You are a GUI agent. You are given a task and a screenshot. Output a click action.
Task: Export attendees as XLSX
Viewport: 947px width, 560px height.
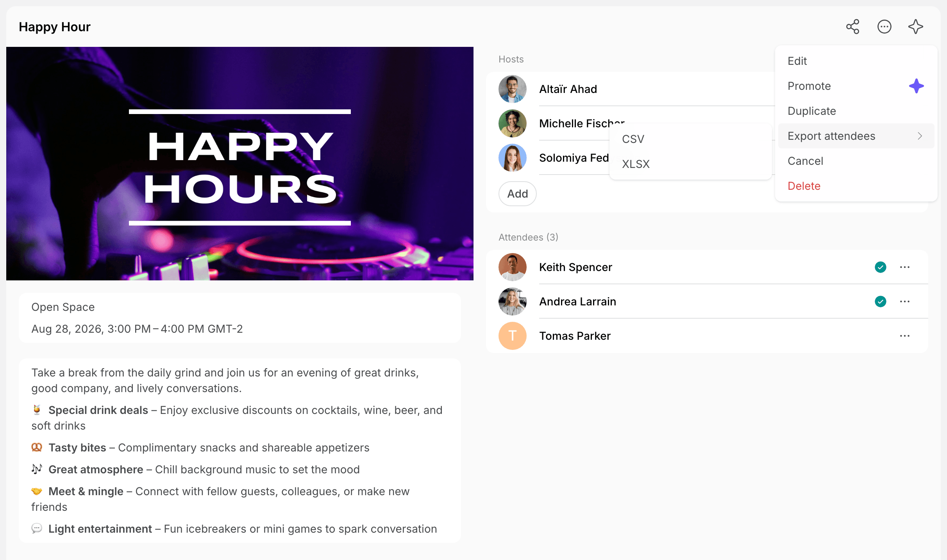point(691,164)
